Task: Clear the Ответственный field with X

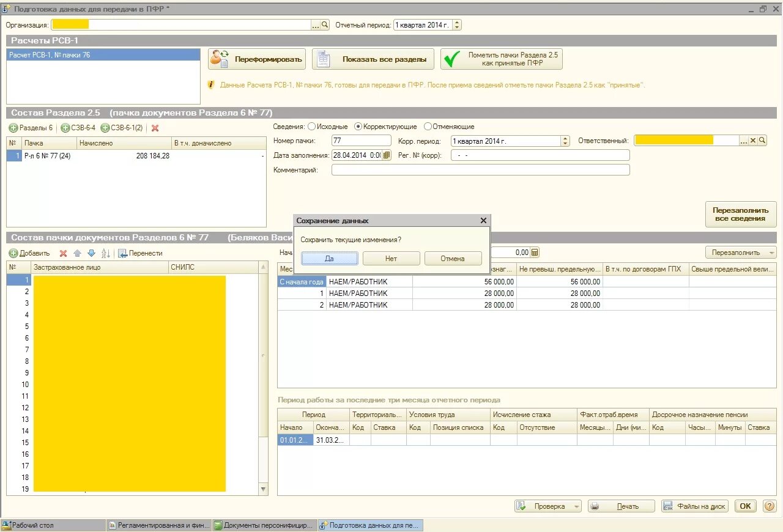Action: tap(754, 141)
